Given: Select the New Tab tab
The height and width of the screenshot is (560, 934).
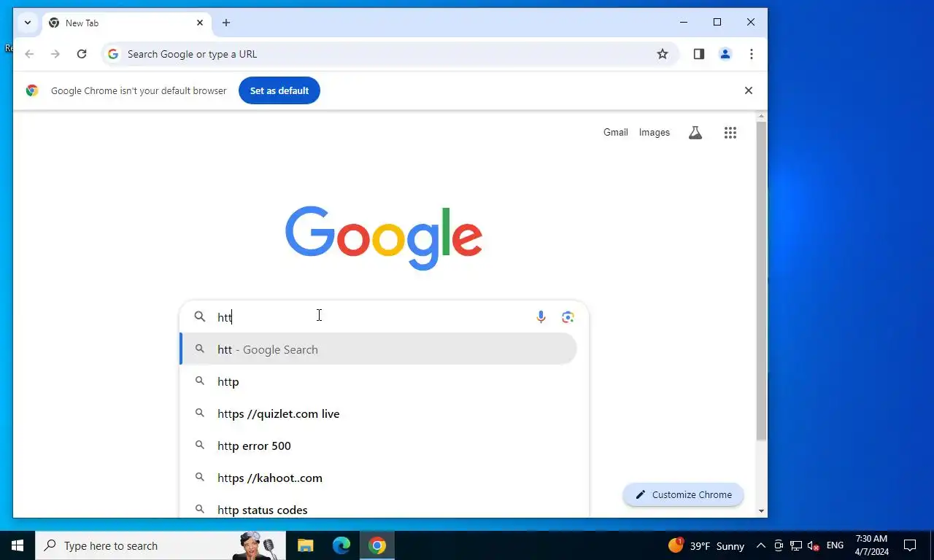Looking at the screenshot, I should pyautogui.click(x=127, y=23).
